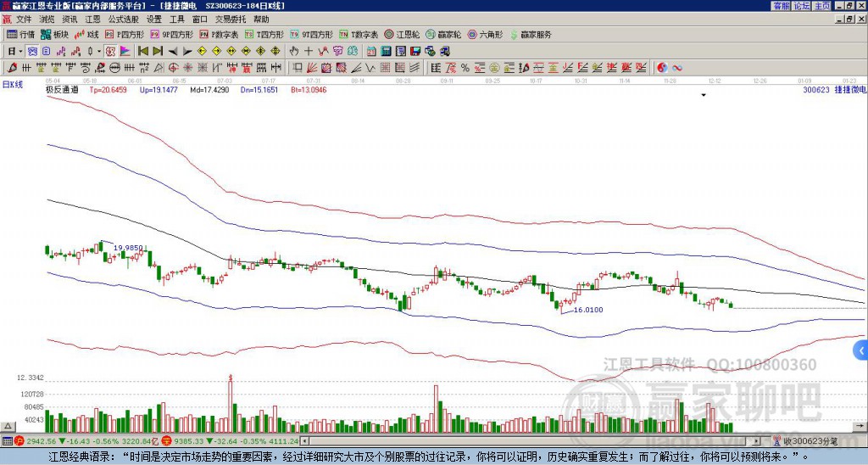Open the P数字表 tool
The width and height of the screenshot is (868, 465).
pos(219,34)
